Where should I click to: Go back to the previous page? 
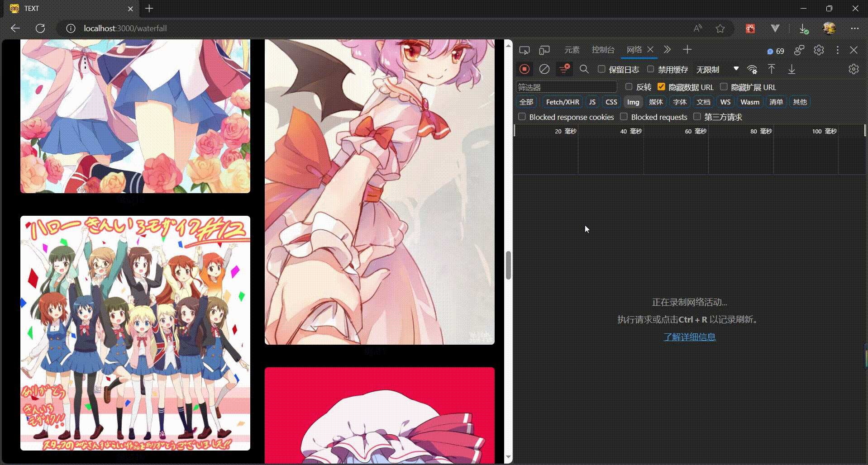(x=15, y=28)
